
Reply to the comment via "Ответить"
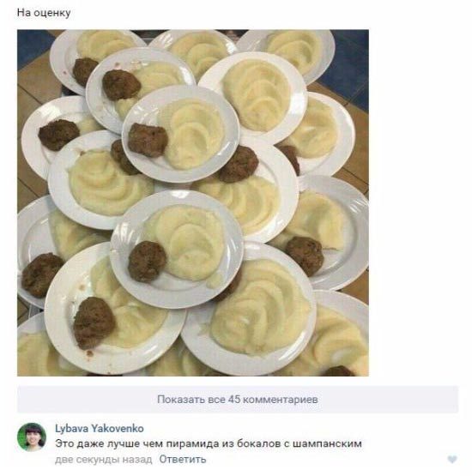pos(183,460)
